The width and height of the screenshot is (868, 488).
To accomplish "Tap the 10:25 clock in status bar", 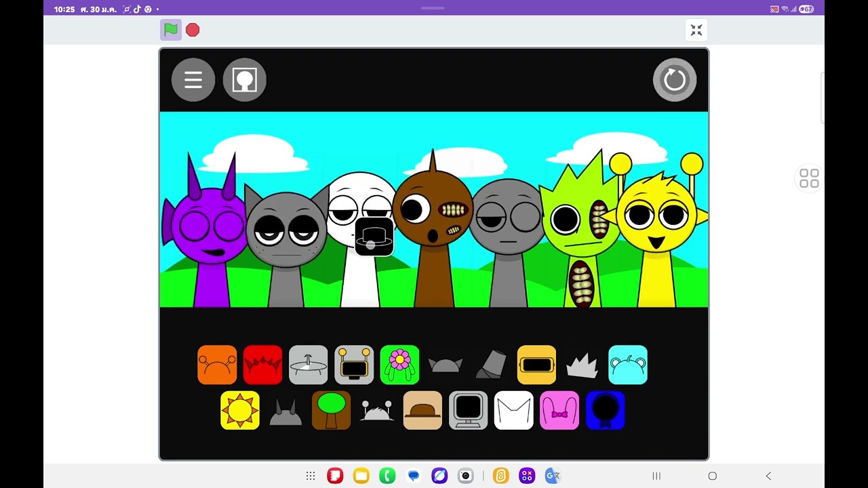I will pyautogui.click(x=64, y=9).
